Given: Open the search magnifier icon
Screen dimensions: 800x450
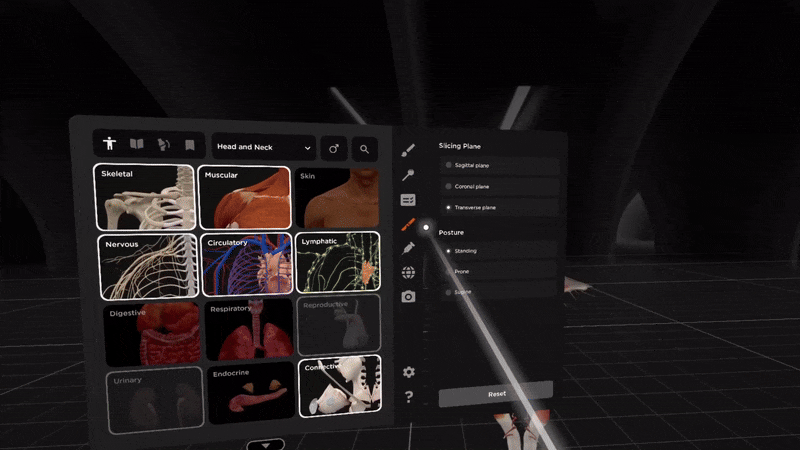Looking at the screenshot, I should click(x=364, y=149).
